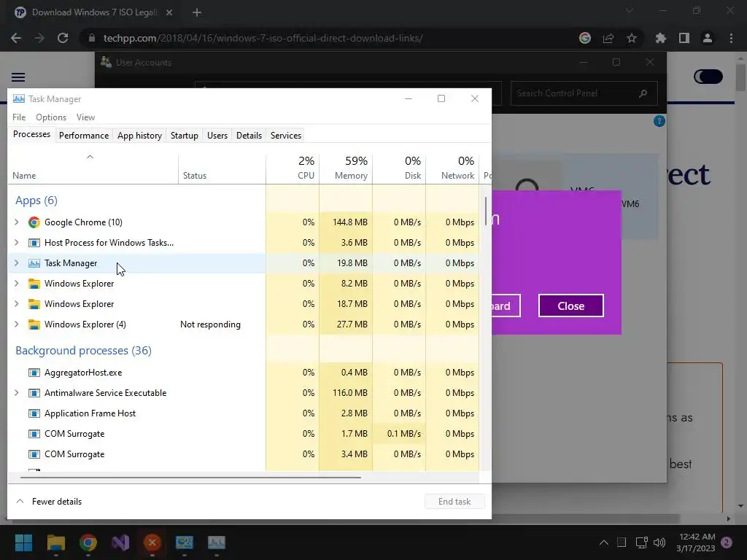Click the Chrome address bar URL
This screenshot has height=560, width=747.
click(263, 38)
